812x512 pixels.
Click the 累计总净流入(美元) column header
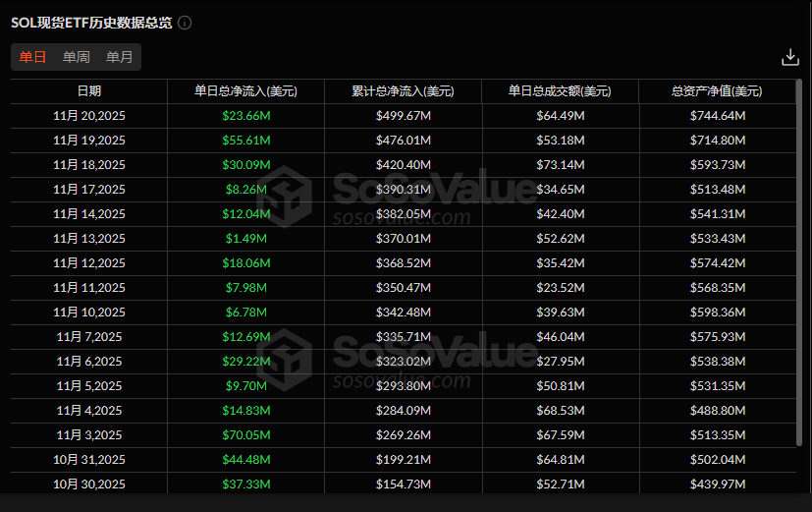(403, 91)
